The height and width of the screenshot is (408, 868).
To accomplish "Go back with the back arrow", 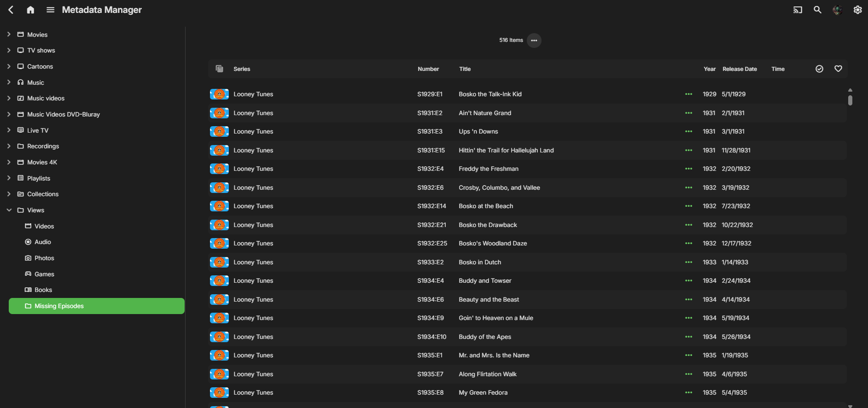I will click(x=11, y=10).
